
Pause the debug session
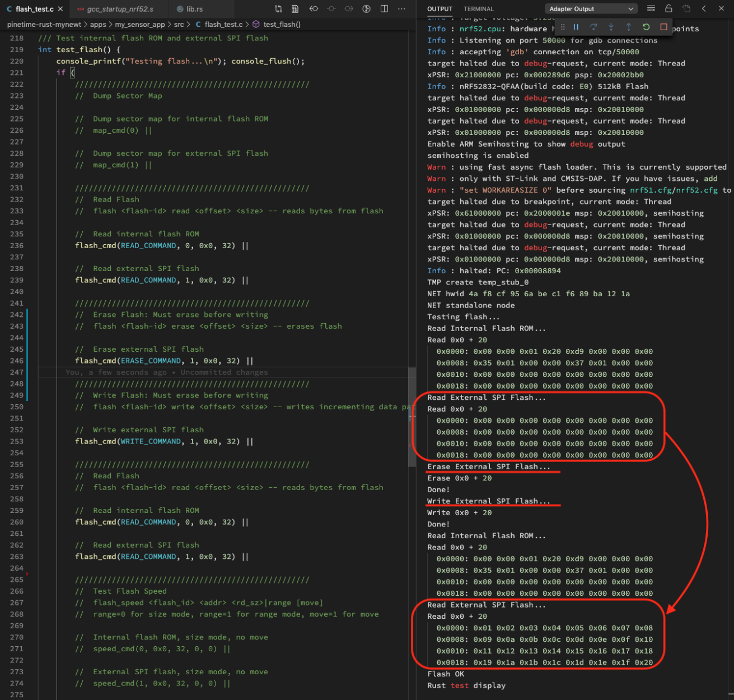[x=576, y=27]
